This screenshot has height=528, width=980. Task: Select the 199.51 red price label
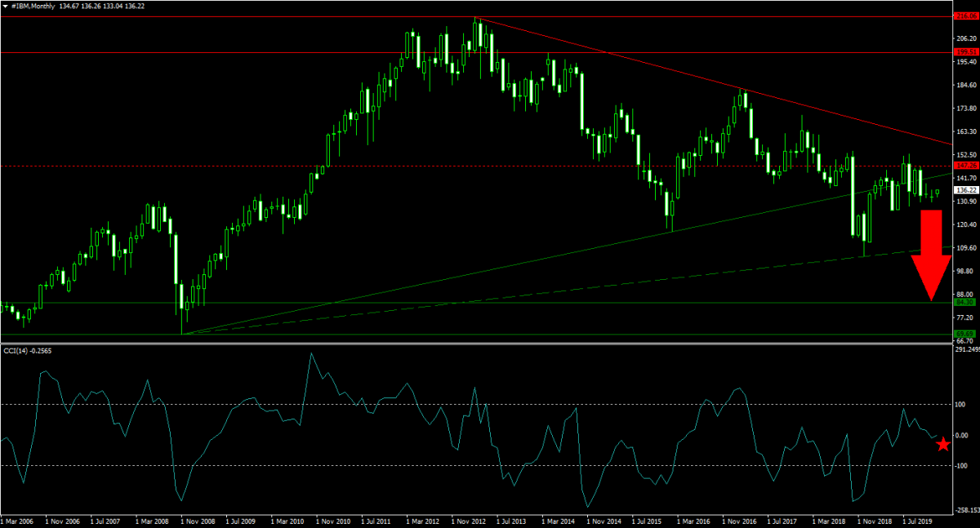click(965, 52)
